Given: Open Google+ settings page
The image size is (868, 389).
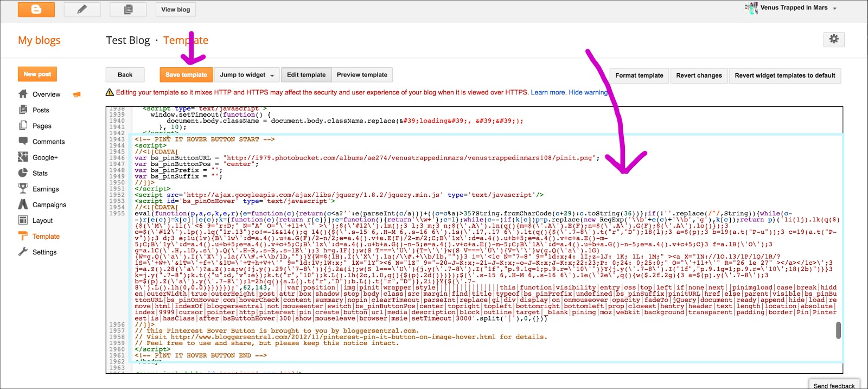Looking at the screenshot, I should point(45,157).
